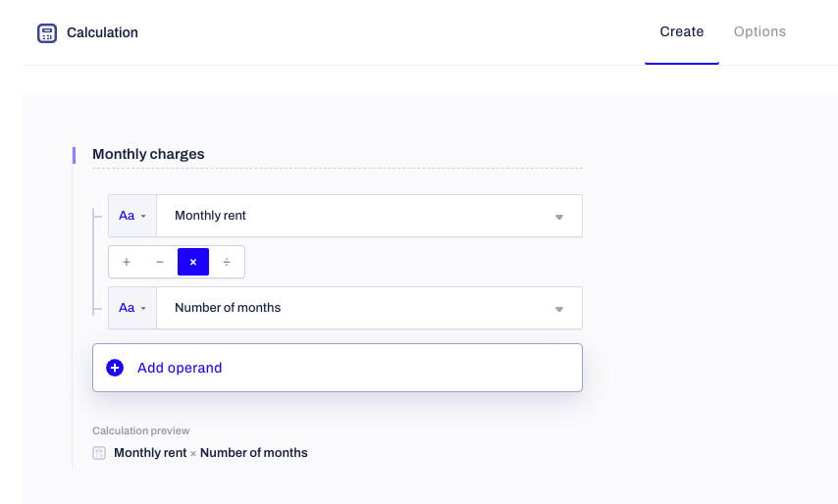Edit the Monthly charges title field

pos(338,154)
